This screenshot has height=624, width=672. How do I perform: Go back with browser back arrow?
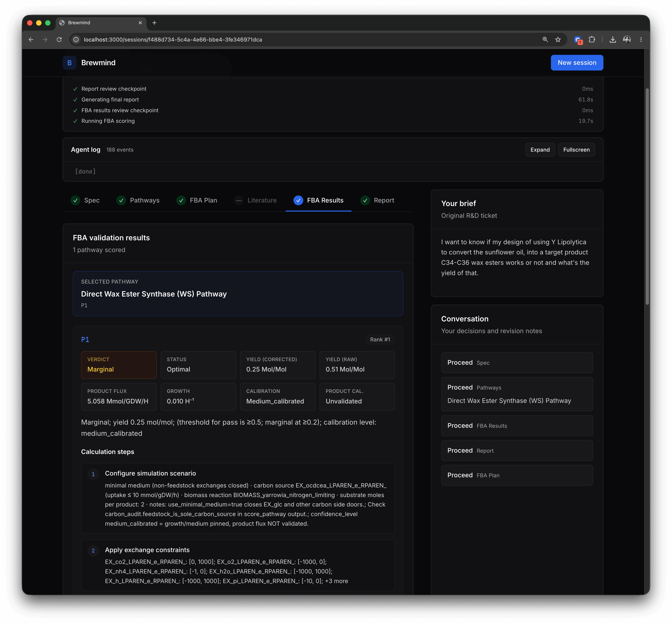coord(31,40)
